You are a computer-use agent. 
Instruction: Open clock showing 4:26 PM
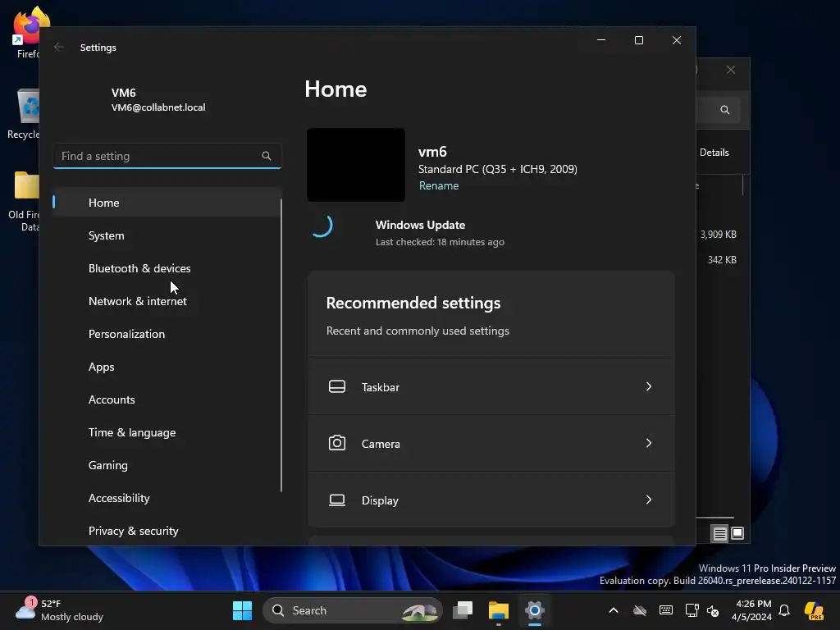752,610
